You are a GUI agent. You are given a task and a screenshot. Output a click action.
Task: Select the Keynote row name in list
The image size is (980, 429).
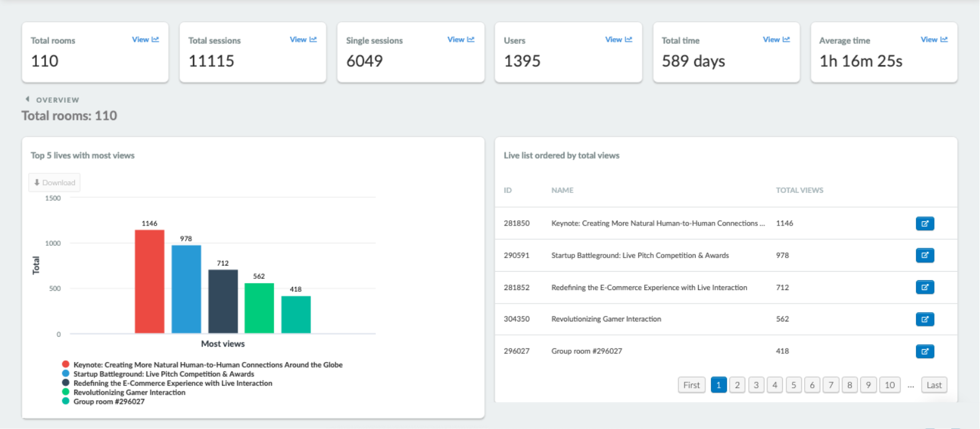pyautogui.click(x=658, y=224)
